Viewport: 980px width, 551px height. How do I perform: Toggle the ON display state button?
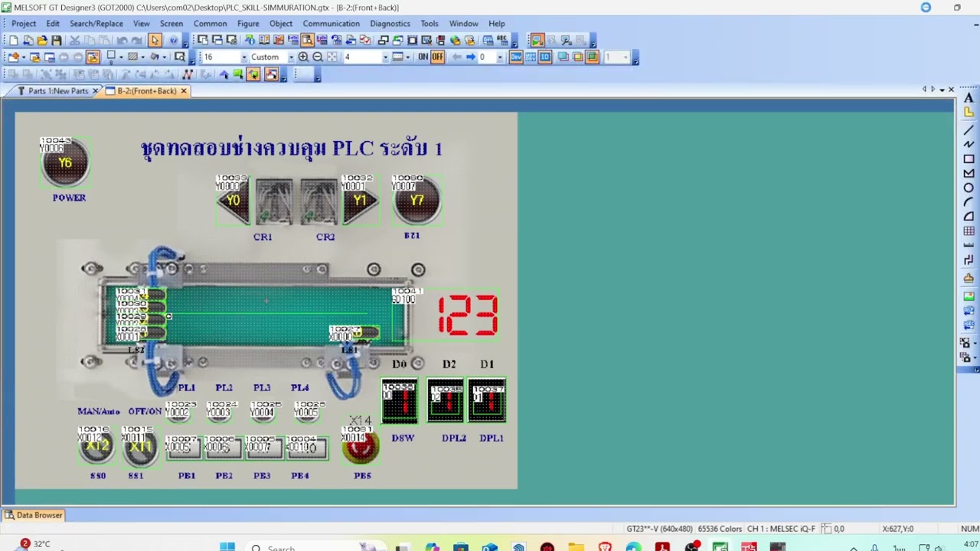(423, 57)
